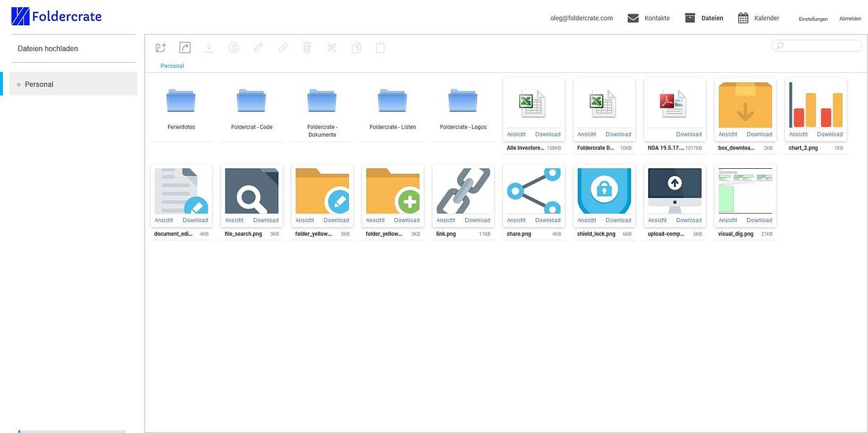The image size is (868, 433).
Task: Switch to the Dateien section
Action: coord(712,18)
